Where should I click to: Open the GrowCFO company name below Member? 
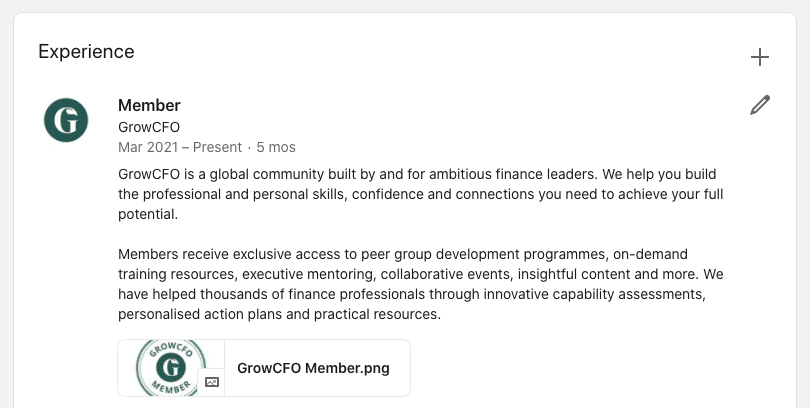click(149, 127)
